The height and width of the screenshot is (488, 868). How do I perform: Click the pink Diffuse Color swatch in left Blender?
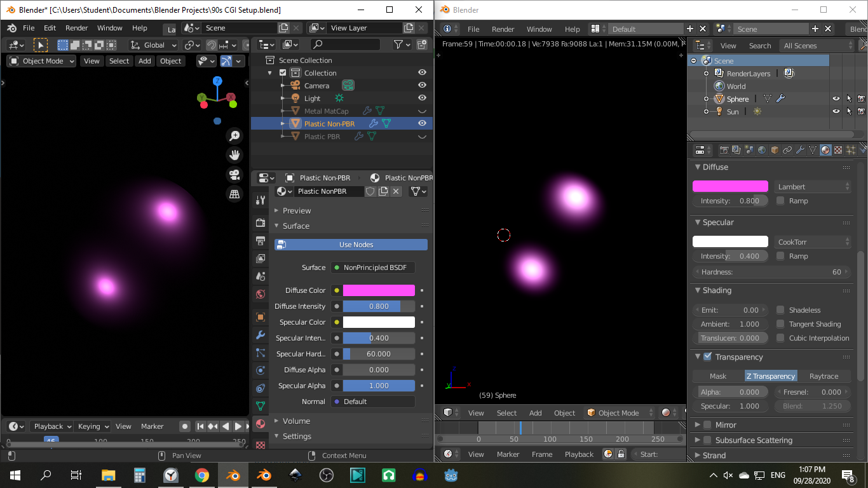[379, 290]
